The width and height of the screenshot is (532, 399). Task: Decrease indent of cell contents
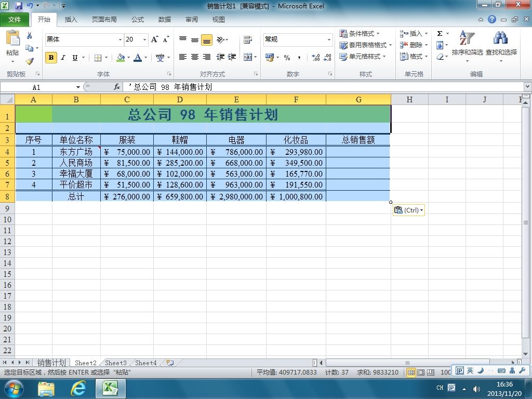[x=220, y=57]
